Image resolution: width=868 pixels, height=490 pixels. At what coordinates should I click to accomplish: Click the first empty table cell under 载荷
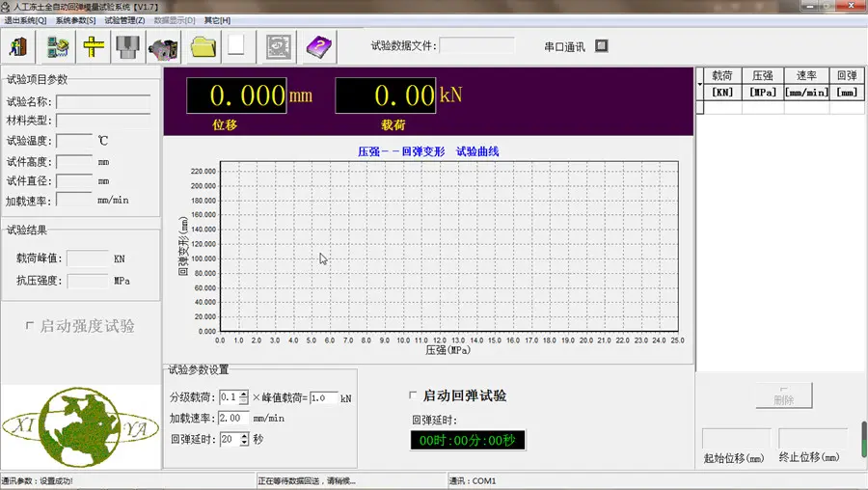click(x=722, y=107)
